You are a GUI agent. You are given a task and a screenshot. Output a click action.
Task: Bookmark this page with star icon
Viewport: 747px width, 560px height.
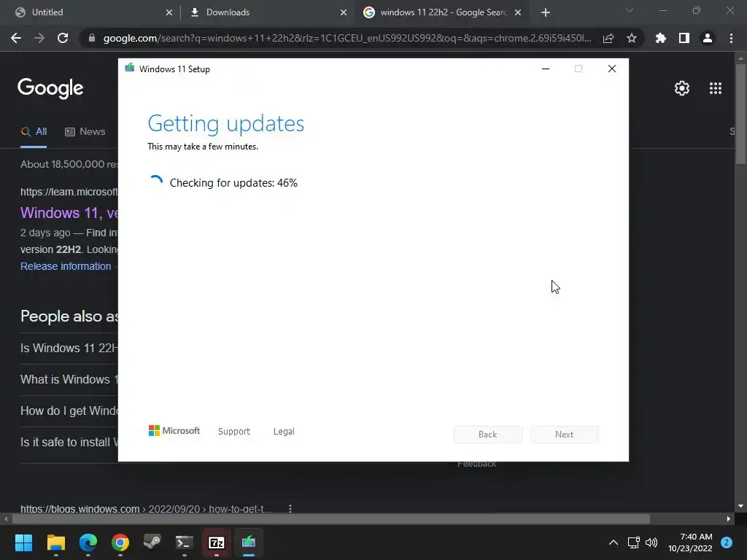click(632, 38)
